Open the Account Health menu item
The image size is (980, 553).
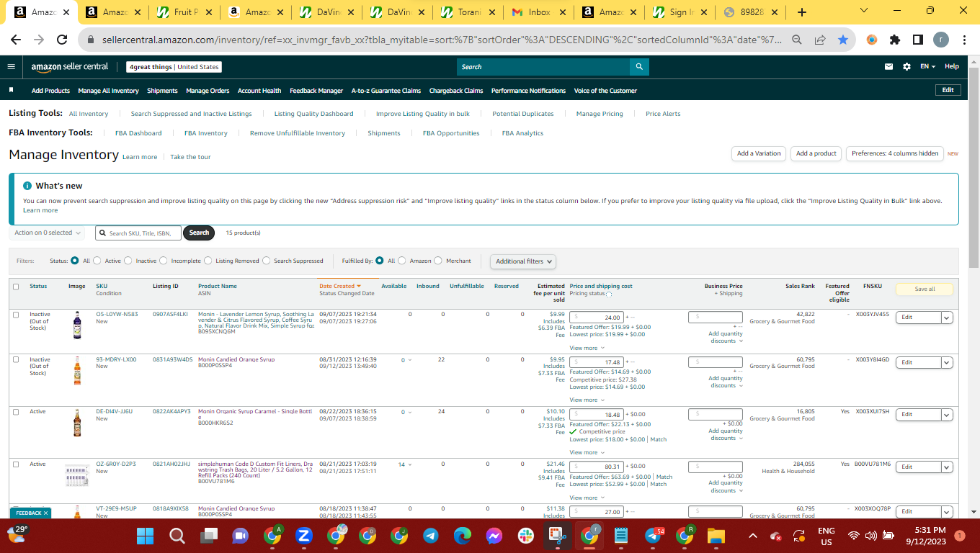point(259,91)
